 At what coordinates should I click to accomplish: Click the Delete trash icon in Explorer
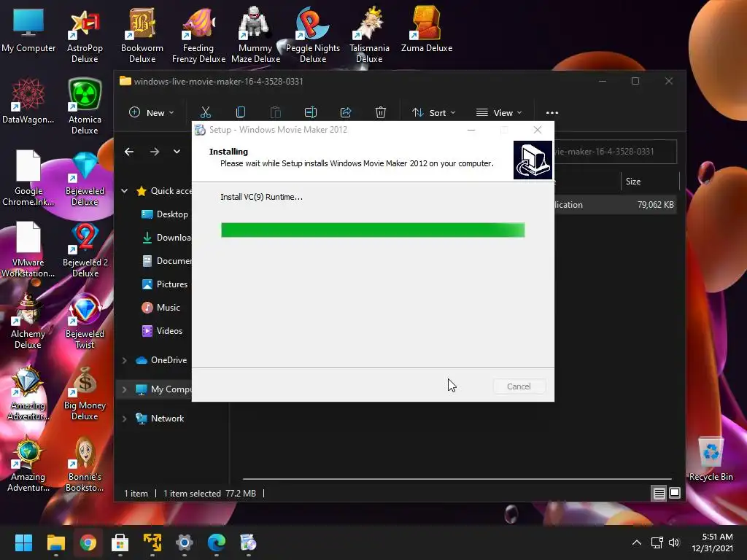click(380, 112)
